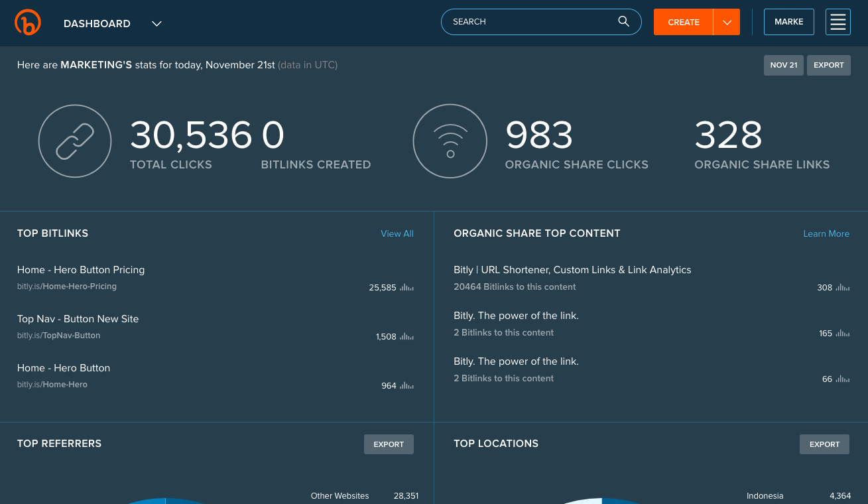Open the MARKE account menu

point(789,22)
